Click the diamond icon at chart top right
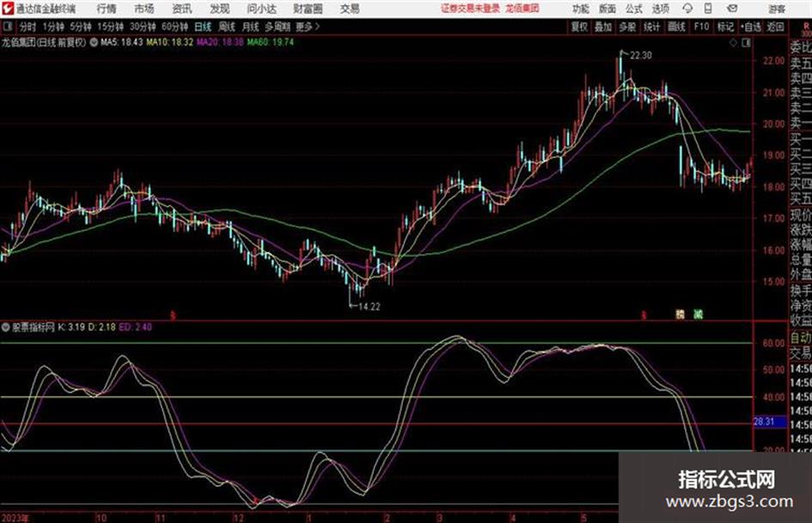Viewport: 812px width, 523px height. point(733,43)
